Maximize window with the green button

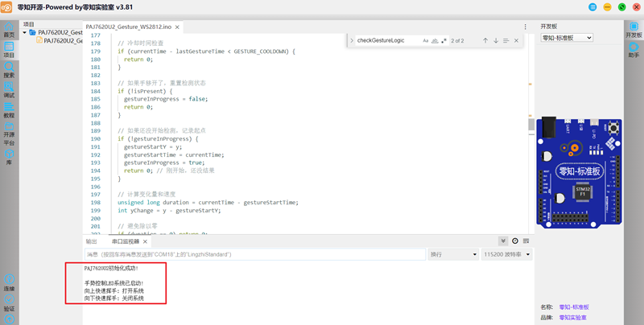click(621, 7)
